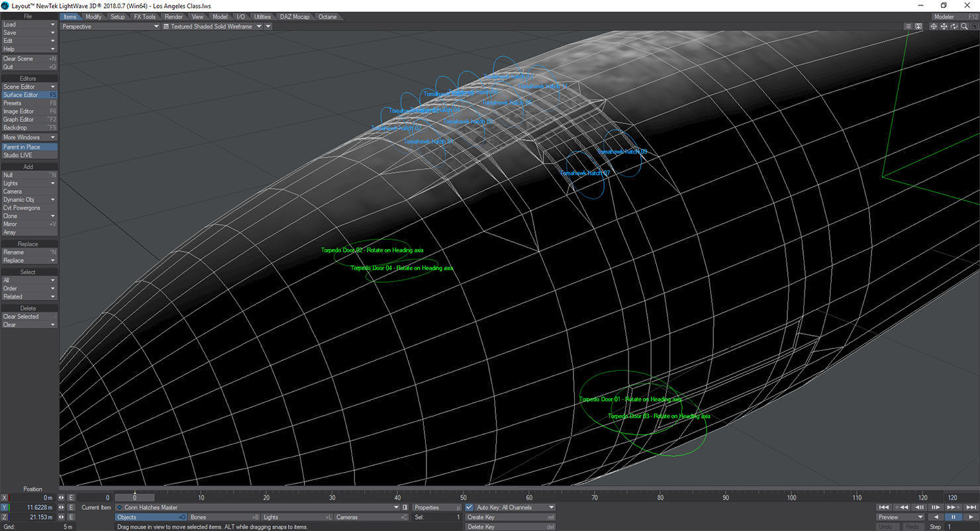The image size is (980, 531).
Task: Click the viewport move/pan arrows icon
Action: (x=944, y=26)
